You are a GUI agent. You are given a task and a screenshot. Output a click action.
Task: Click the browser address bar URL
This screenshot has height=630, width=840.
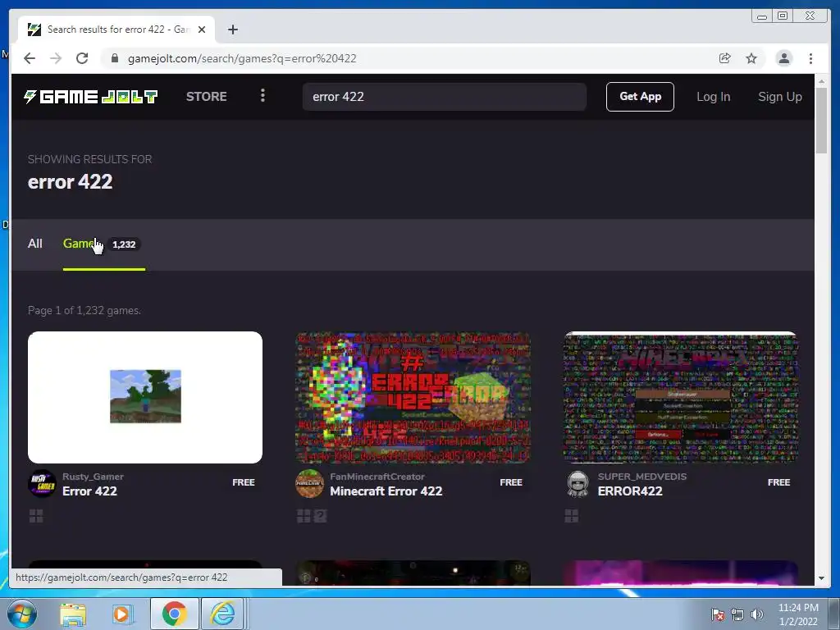tap(242, 58)
